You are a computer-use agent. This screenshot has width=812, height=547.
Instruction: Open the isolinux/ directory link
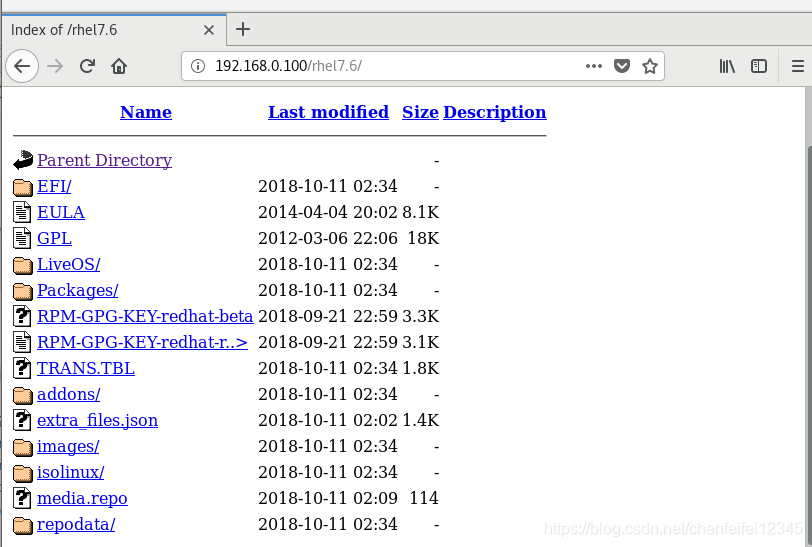coord(70,472)
